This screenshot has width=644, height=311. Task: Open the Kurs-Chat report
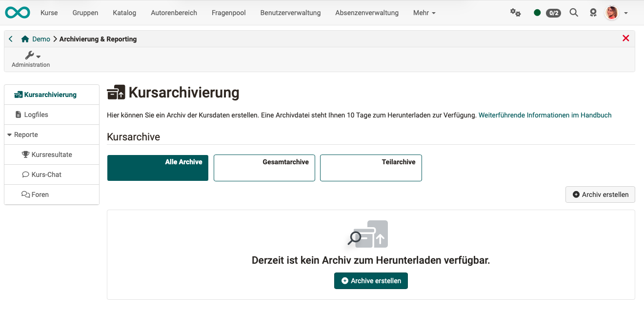pos(47,174)
